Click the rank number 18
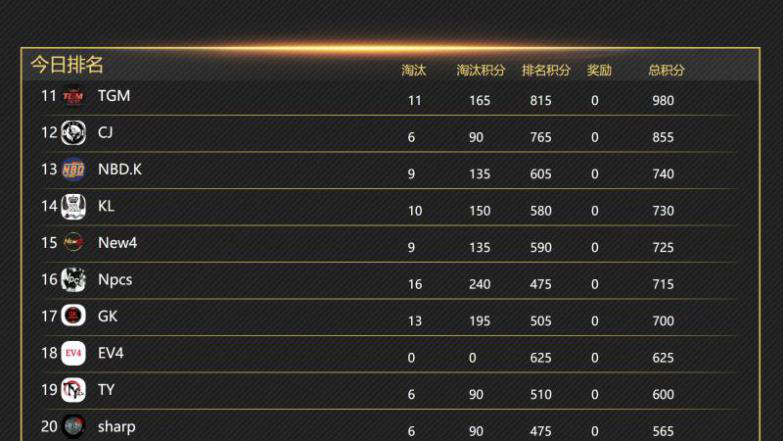Image resolution: width=783 pixels, height=441 pixels. [49, 353]
